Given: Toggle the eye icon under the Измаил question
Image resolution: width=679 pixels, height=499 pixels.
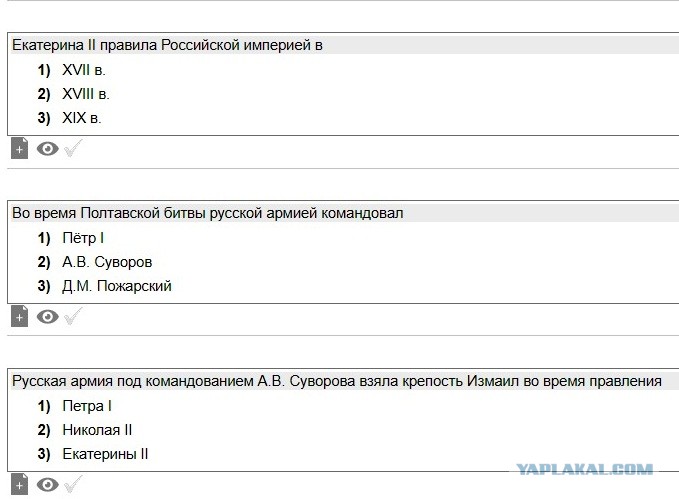Looking at the screenshot, I should coord(48,485).
